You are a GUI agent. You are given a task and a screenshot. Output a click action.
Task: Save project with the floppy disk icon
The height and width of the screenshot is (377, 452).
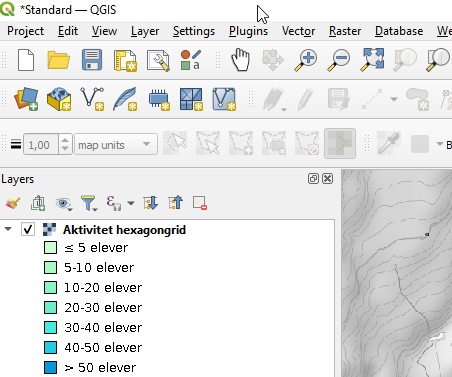(92, 60)
